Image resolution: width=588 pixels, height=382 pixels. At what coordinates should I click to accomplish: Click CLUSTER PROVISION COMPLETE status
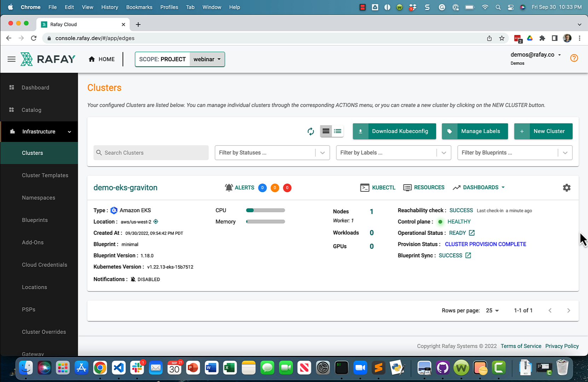coord(485,244)
